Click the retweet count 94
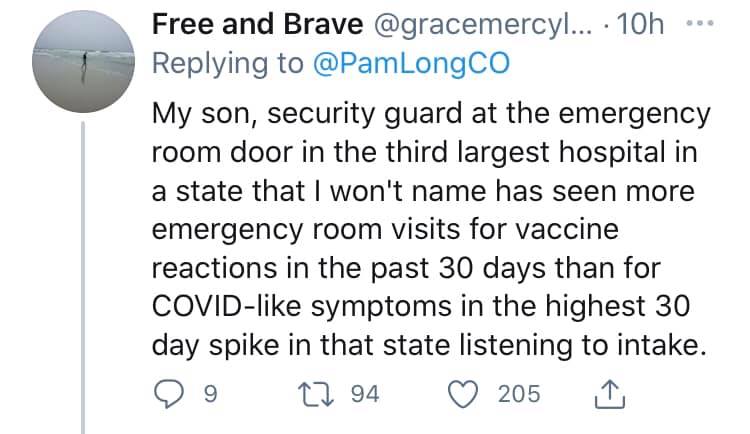Screen dimensions: 750x434 (x=366, y=394)
